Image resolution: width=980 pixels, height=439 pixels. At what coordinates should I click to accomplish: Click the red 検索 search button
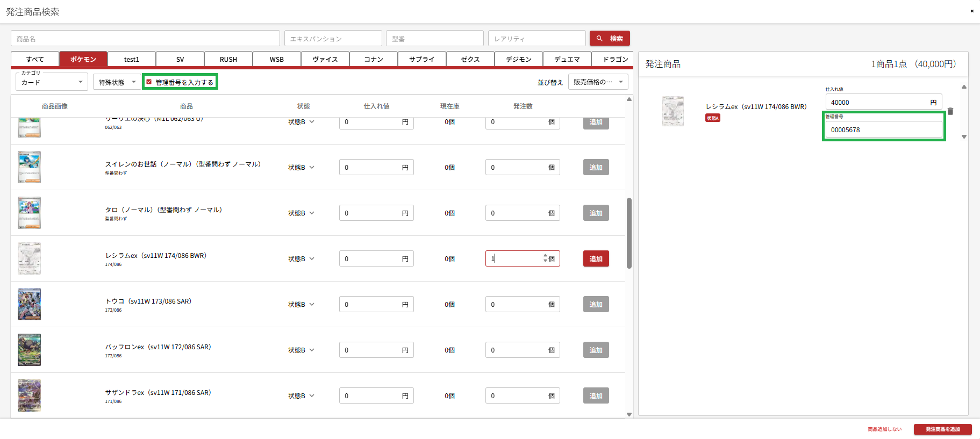[x=610, y=39]
